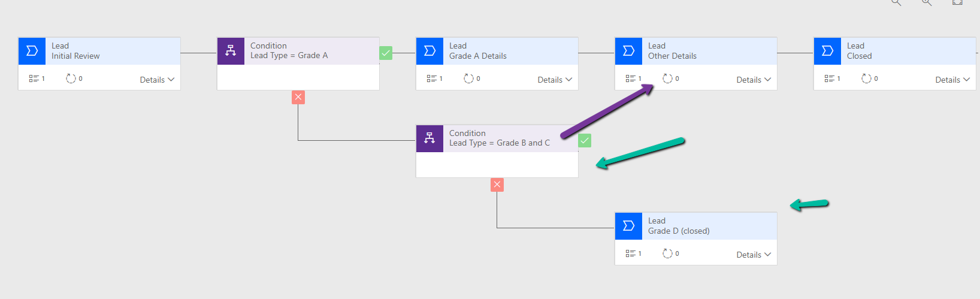Select the 'Closed' stage title
The height and width of the screenshot is (299, 980).
859,56
